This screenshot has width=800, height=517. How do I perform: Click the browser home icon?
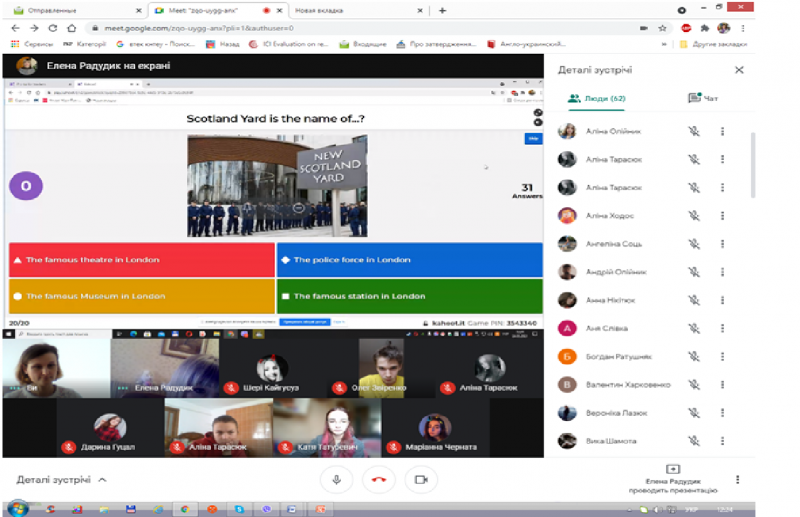[x=72, y=28]
